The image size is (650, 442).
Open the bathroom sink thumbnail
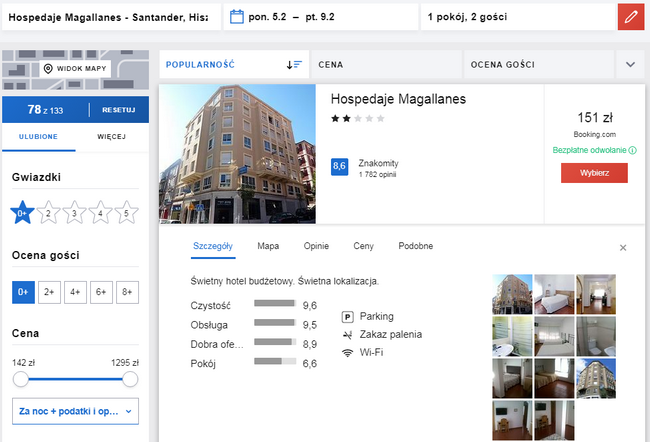pyautogui.click(x=512, y=337)
